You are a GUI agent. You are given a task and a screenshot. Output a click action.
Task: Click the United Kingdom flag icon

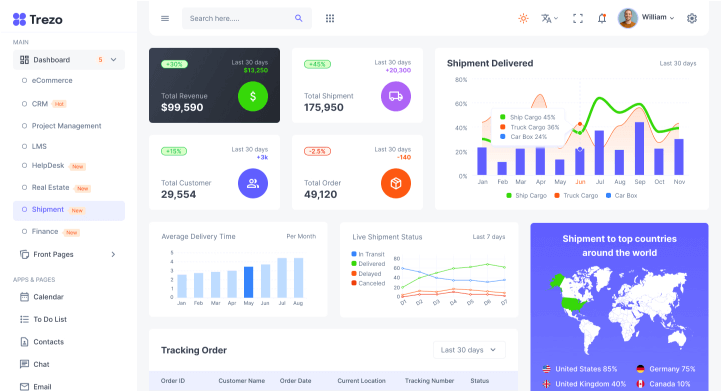pos(546,384)
